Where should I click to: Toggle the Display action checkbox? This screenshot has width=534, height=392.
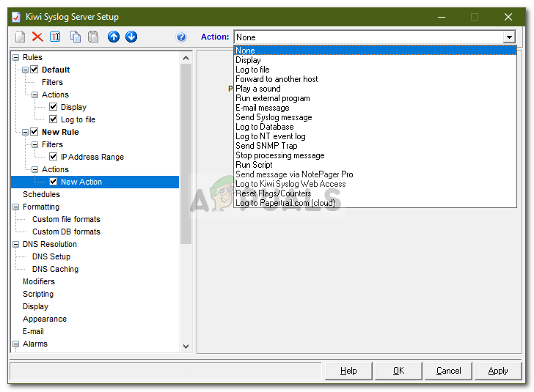pos(53,107)
